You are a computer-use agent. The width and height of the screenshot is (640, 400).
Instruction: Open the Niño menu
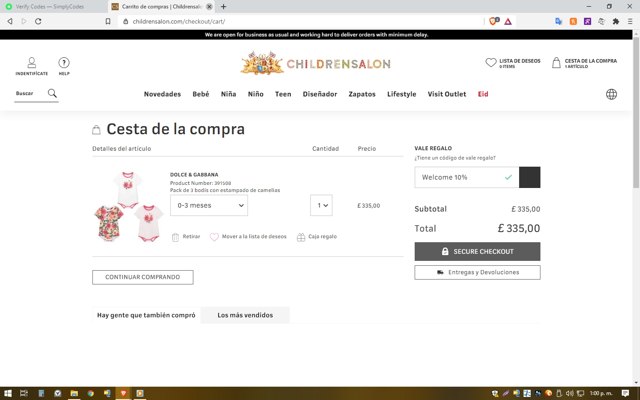coord(256,94)
